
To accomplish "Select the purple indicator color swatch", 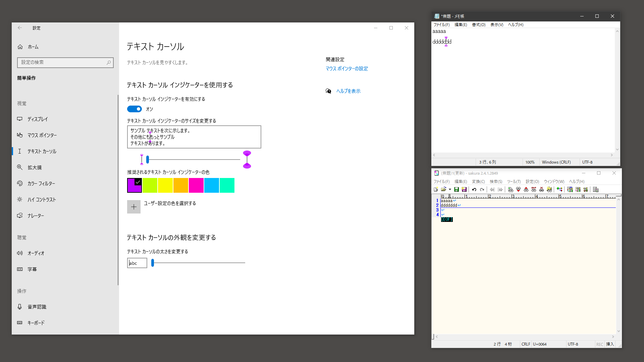I will pyautogui.click(x=135, y=185).
